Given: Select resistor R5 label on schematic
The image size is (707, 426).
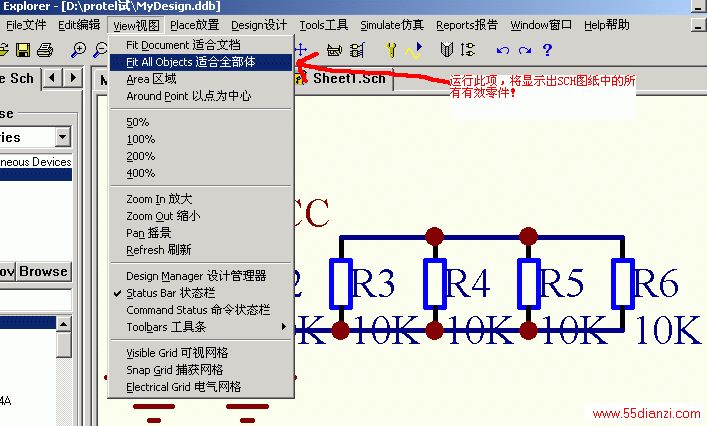Looking at the screenshot, I should click(x=561, y=284).
